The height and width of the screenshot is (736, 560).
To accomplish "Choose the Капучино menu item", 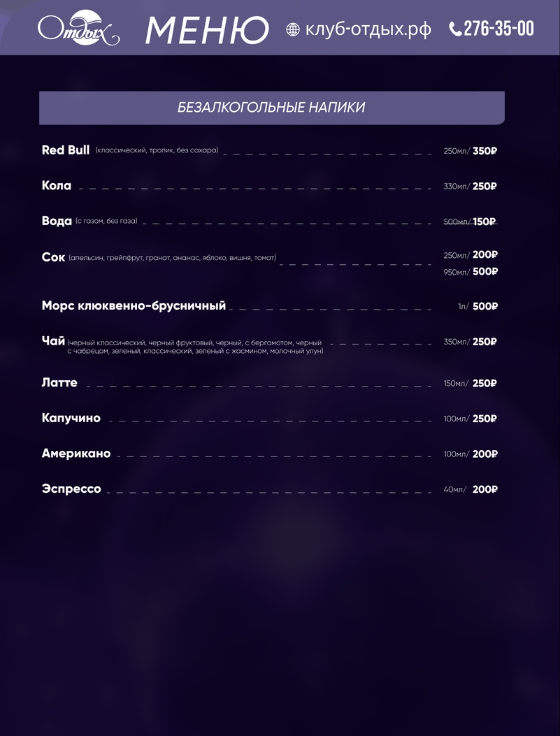I will [x=71, y=418].
